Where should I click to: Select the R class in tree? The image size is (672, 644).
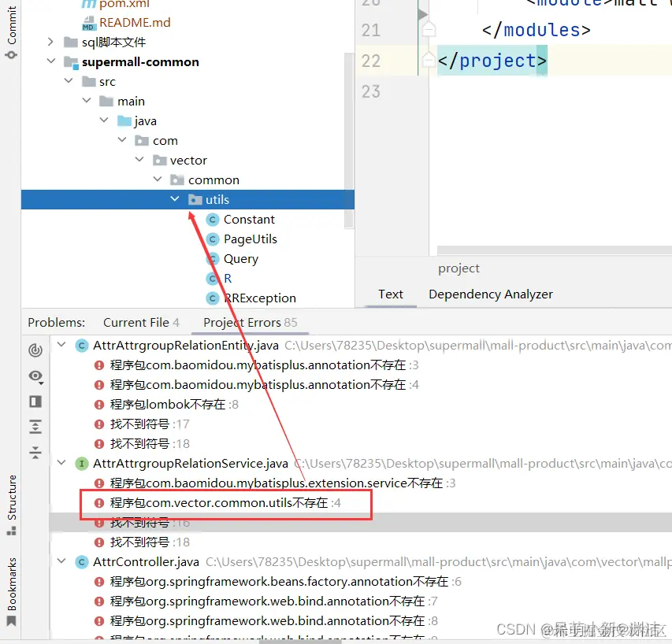tap(228, 279)
